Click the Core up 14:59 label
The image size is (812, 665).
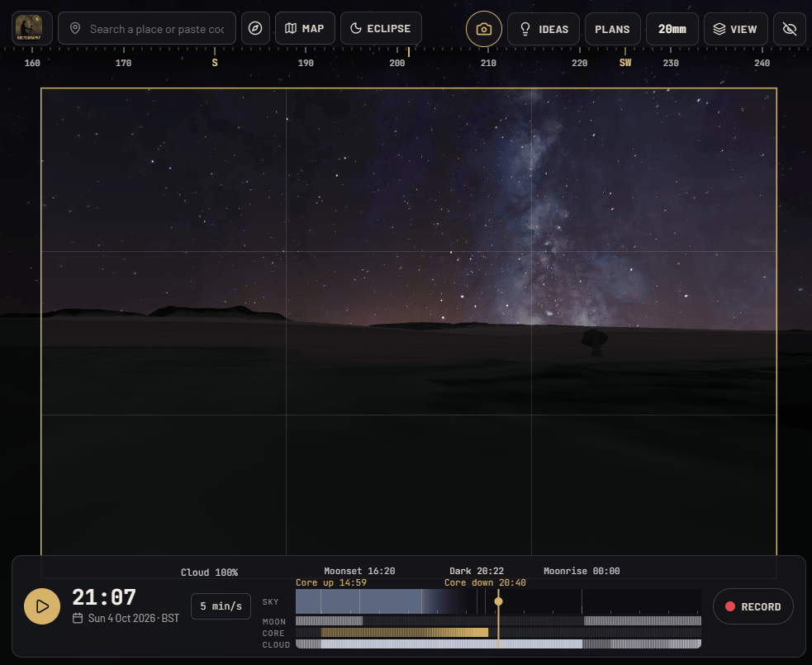331,582
